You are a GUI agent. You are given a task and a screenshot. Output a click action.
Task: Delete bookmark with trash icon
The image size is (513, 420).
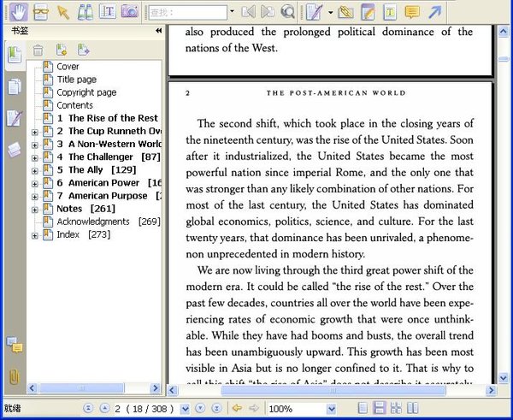38,50
